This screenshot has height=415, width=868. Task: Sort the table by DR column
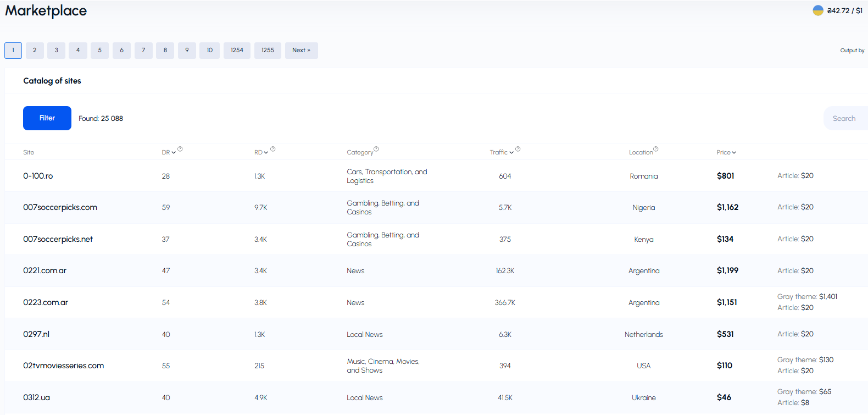(169, 152)
